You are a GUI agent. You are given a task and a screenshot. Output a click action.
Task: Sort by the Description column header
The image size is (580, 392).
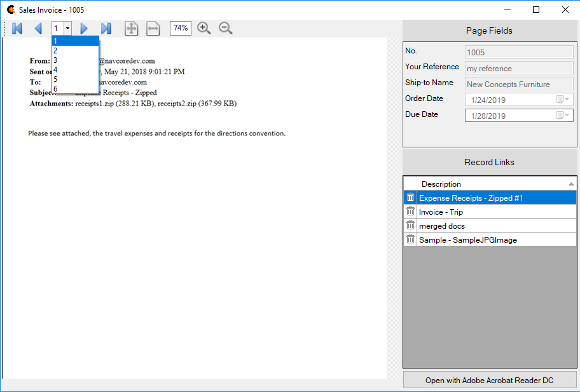click(x=490, y=184)
